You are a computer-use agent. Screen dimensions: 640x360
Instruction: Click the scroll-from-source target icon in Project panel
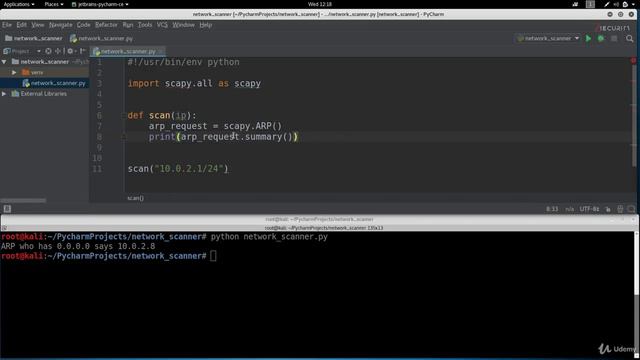[x=48, y=51]
